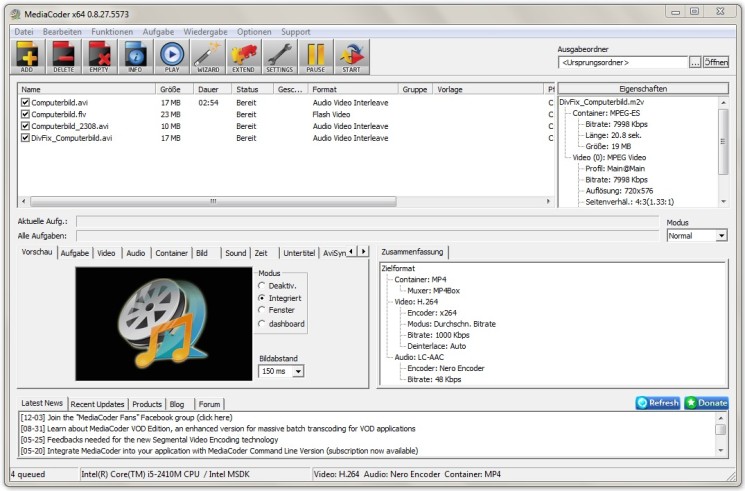The width and height of the screenshot is (745, 491).
Task: Uncheck the Computerbild.avi checkbox
Action: pos(26,102)
